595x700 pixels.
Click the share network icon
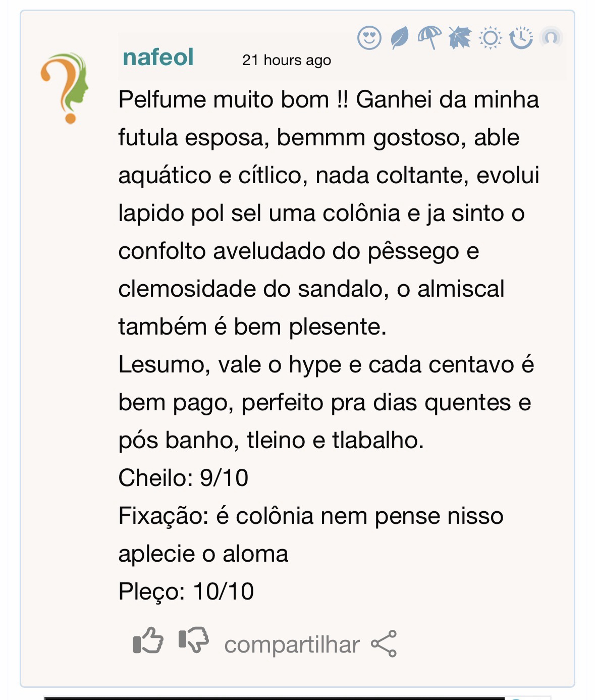click(x=384, y=643)
